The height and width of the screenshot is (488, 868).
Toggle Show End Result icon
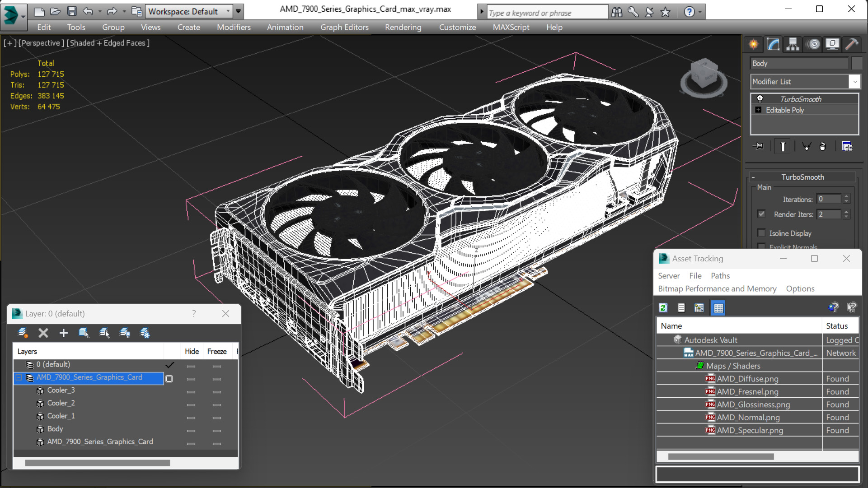[783, 146]
